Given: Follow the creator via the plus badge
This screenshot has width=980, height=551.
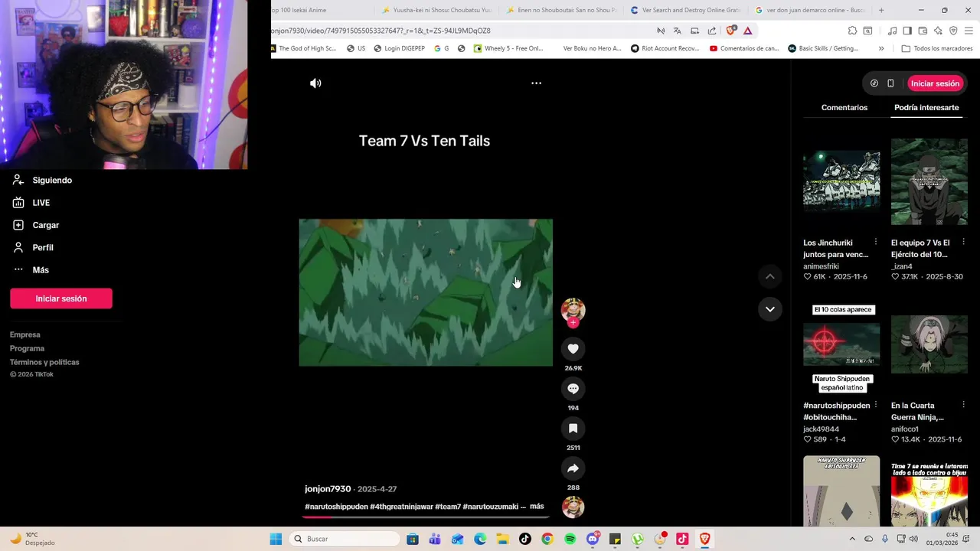Looking at the screenshot, I should tap(573, 323).
